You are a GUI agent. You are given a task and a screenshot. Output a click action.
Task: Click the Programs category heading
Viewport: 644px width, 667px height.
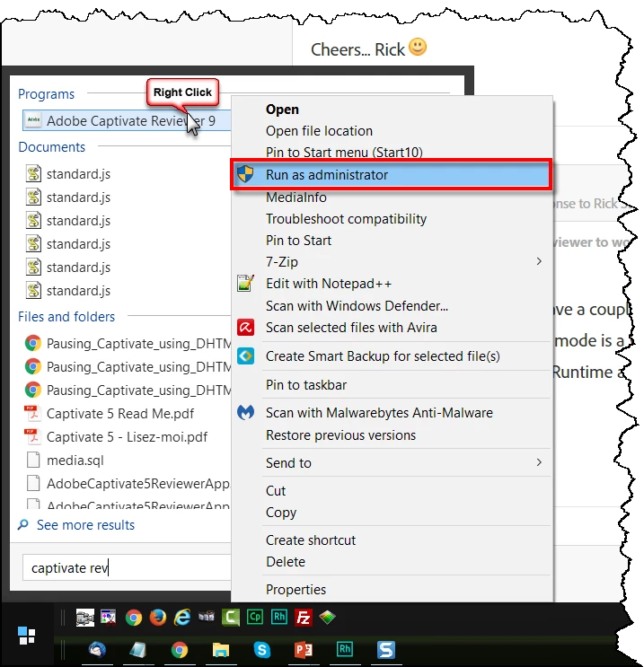(46, 94)
